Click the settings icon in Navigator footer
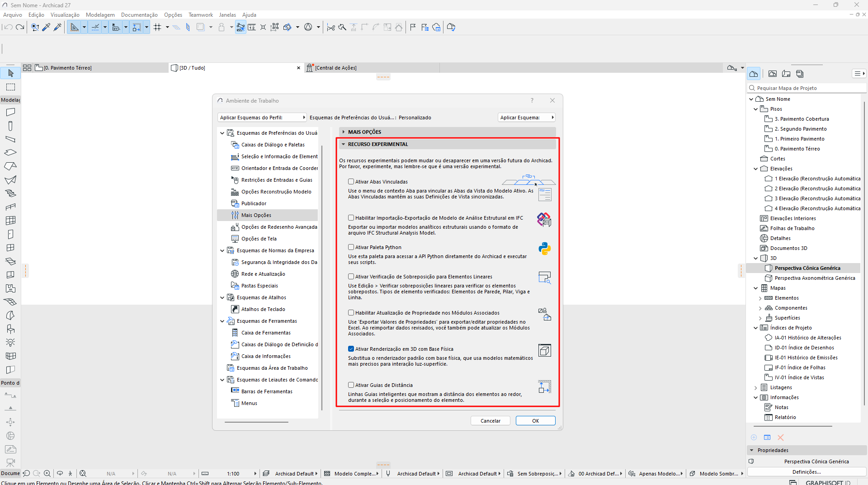Viewport: 868px width, 485px height. click(x=767, y=438)
